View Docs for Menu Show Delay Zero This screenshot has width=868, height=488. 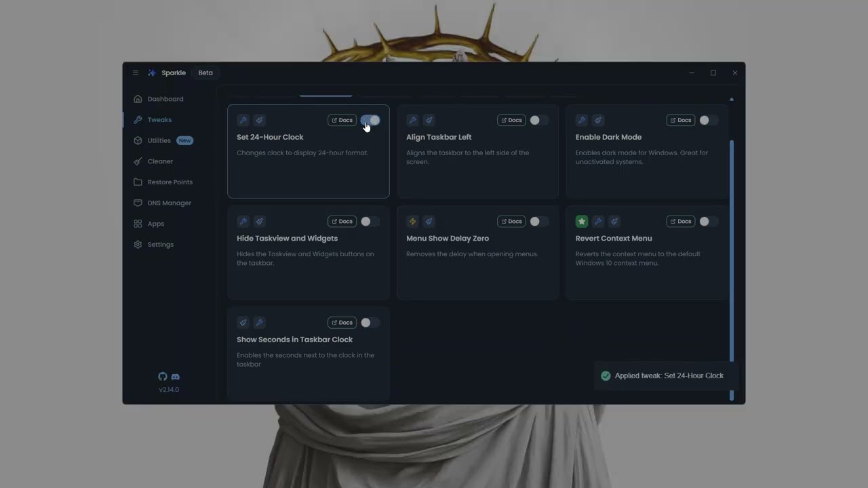pyautogui.click(x=511, y=222)
